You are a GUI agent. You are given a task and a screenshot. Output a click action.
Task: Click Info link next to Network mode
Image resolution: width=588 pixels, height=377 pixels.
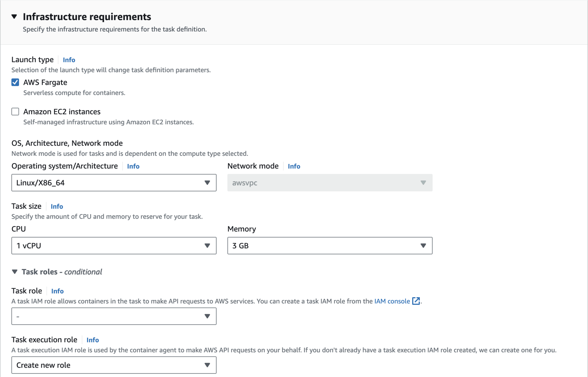point(294,166)
